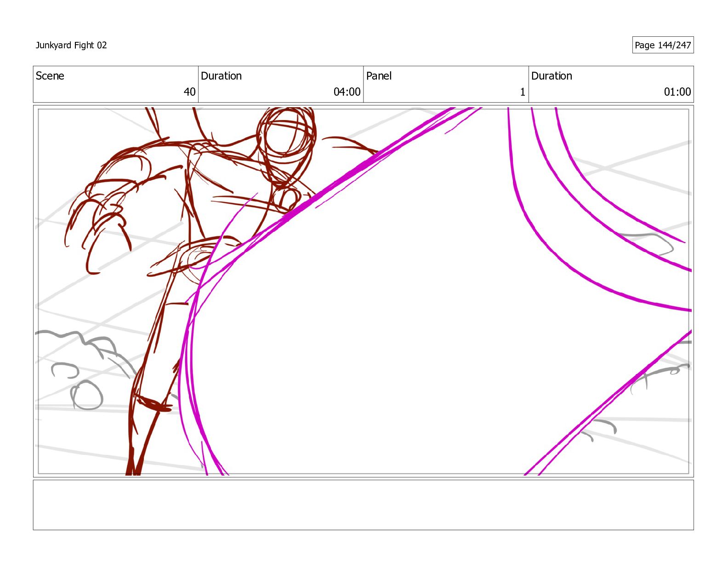This screenshot has width=728, height=563.
Task: Click the storyboard panel sketch thumbnail
Action: click(364, 291)
